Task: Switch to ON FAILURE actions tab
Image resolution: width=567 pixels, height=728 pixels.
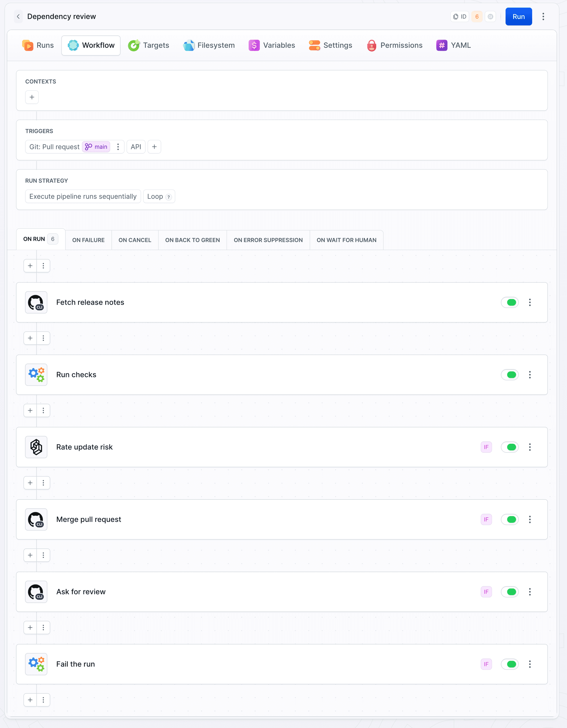Action: [88, 240]
